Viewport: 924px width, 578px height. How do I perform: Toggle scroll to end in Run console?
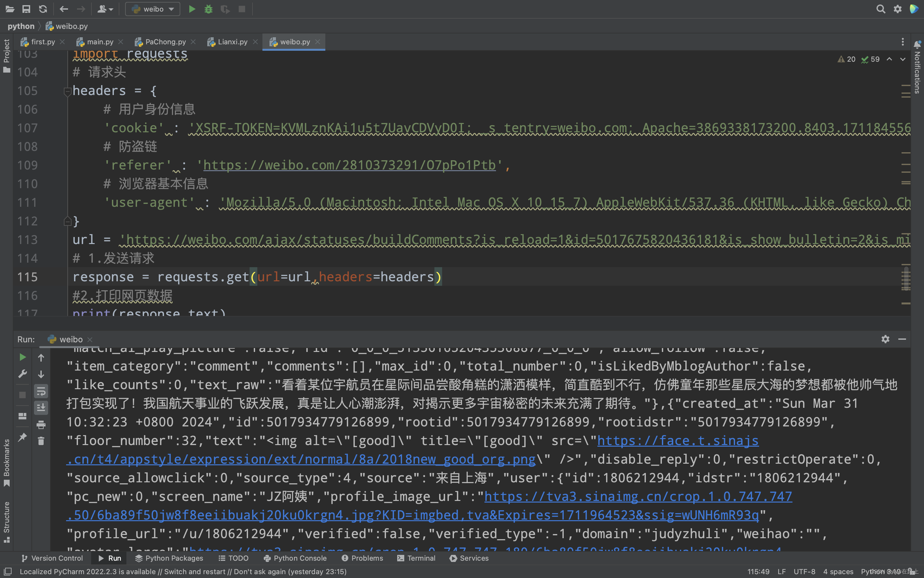[x=41, y=408]
